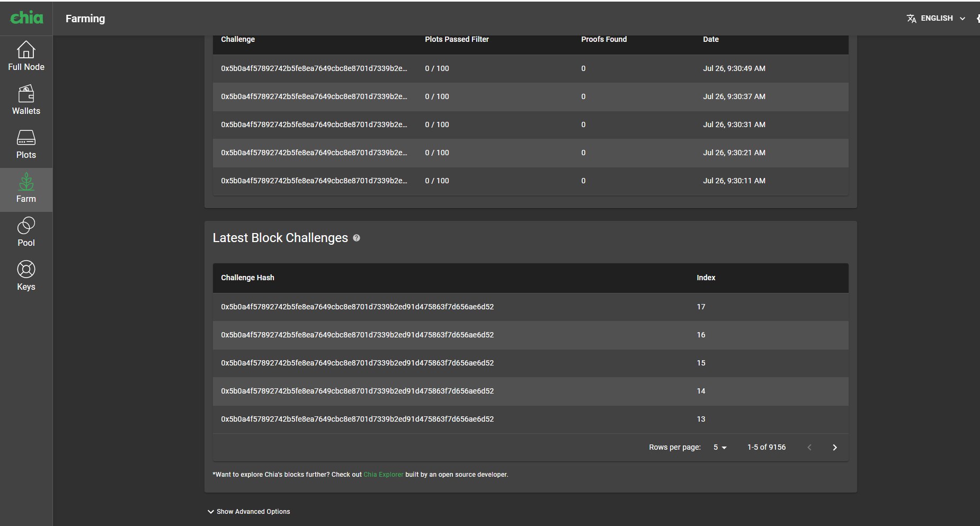The image size is (980, 526).
Task: Open the Wallets section
Action: tap(26, 101)
